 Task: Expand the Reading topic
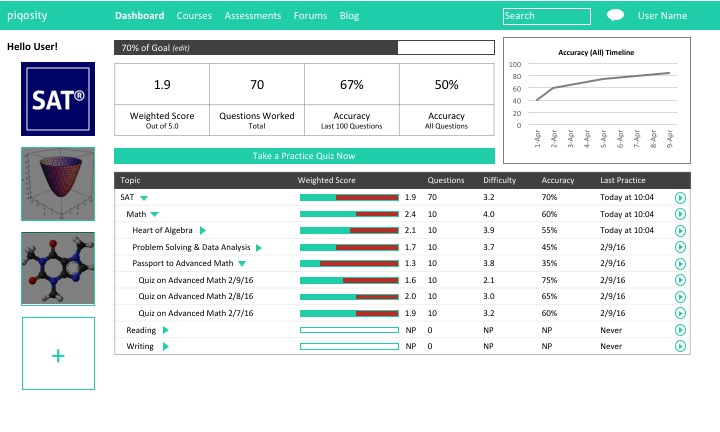click(166, 330)
